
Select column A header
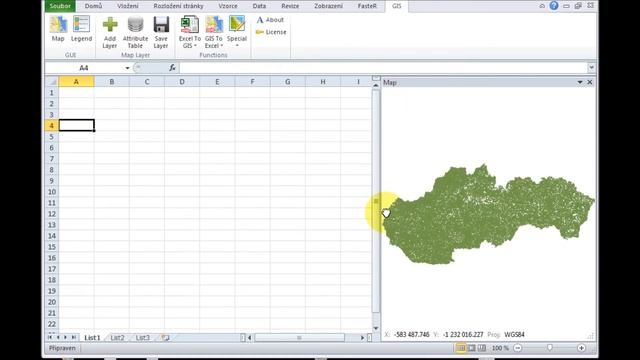(x=76, y=82)
